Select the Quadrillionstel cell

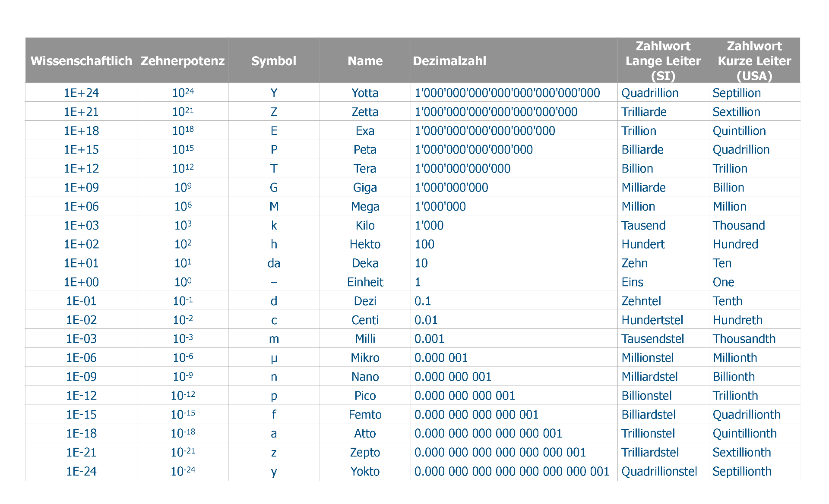[659, 471]
